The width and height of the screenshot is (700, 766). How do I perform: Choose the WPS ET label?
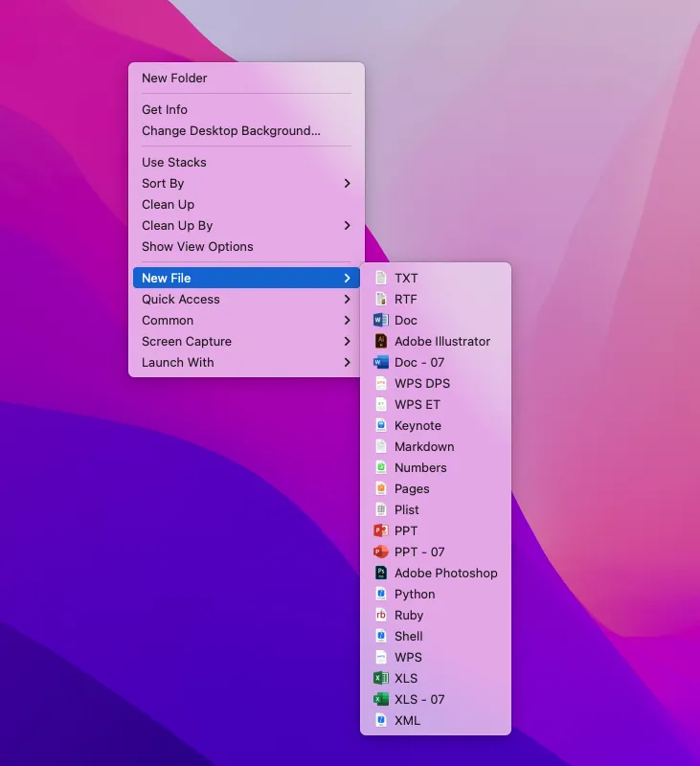(x=418, y=404)
